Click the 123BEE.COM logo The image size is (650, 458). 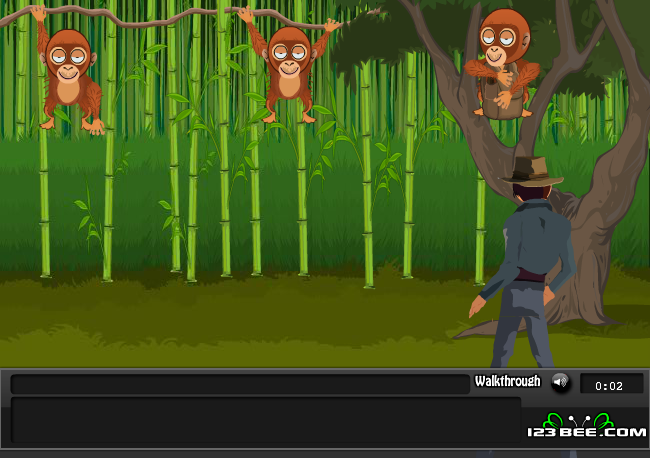click(x=586, y=426)
